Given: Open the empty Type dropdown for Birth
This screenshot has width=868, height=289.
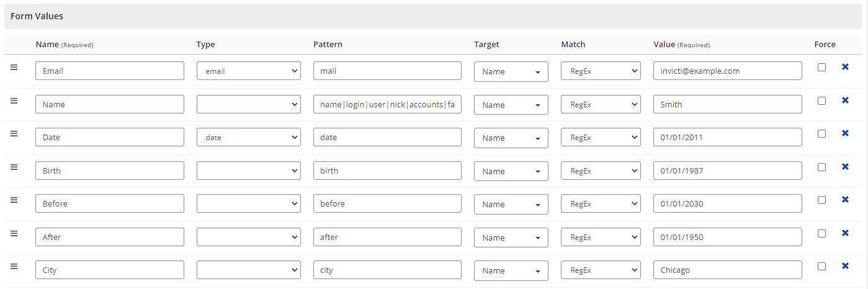Looking at the screenshot, I should pyautogui.click(x=248, y=171).
